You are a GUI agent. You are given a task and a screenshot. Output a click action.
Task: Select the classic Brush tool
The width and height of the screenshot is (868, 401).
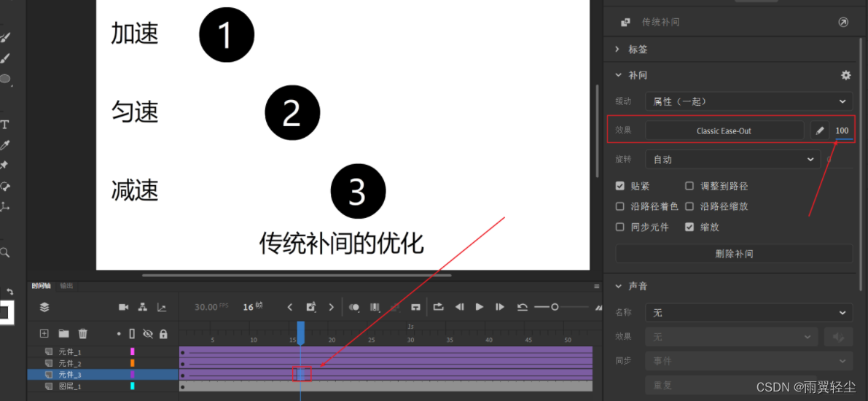[5, 59]
